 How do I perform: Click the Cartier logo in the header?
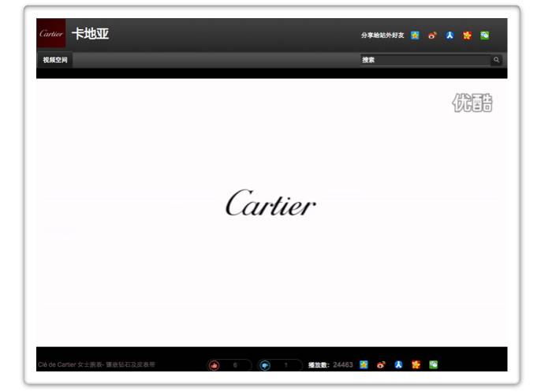(x=51, y=33)
